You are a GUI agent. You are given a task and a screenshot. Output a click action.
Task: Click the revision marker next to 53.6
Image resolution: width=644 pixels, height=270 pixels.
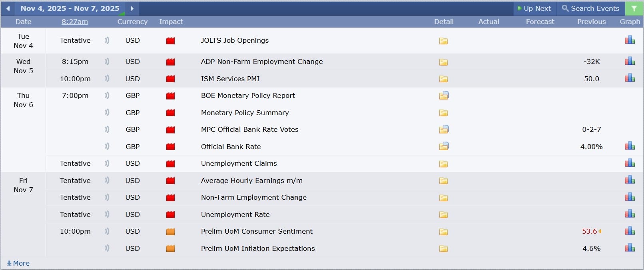pos(601,231)
